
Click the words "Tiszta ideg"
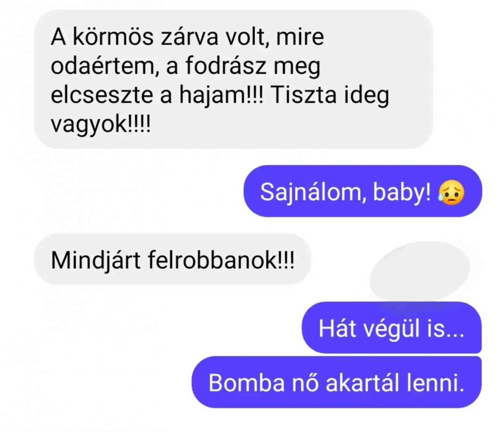point(331,96)
